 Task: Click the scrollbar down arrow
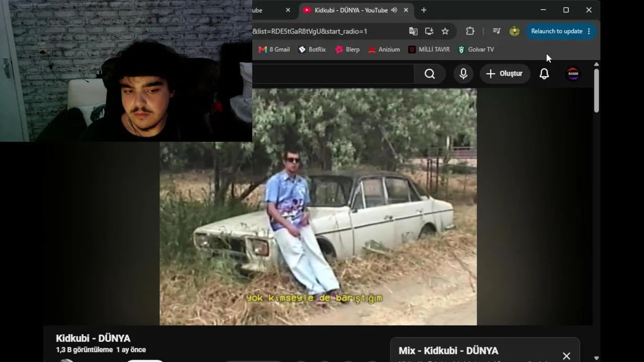point(596,358)
